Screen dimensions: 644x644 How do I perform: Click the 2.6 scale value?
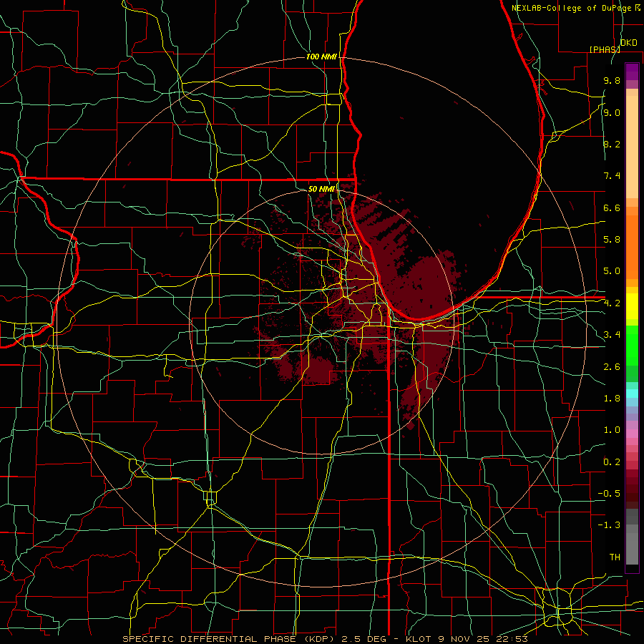point(612,367)
